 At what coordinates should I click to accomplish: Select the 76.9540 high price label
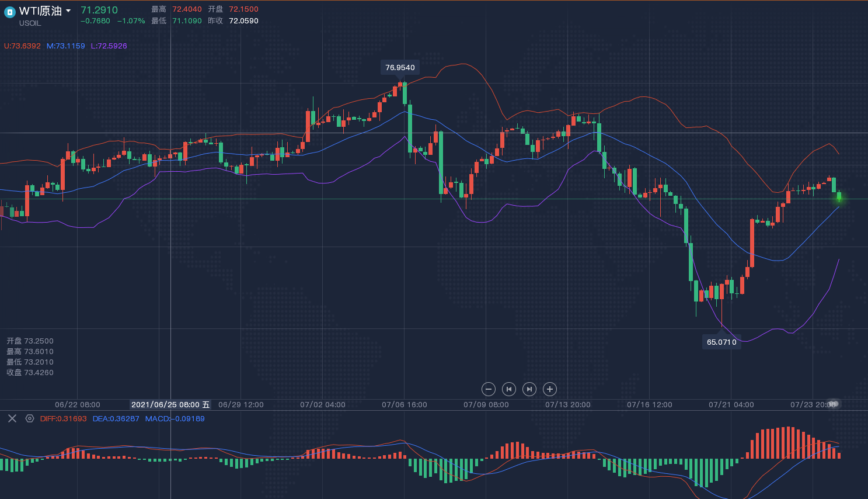coord(400,68)
